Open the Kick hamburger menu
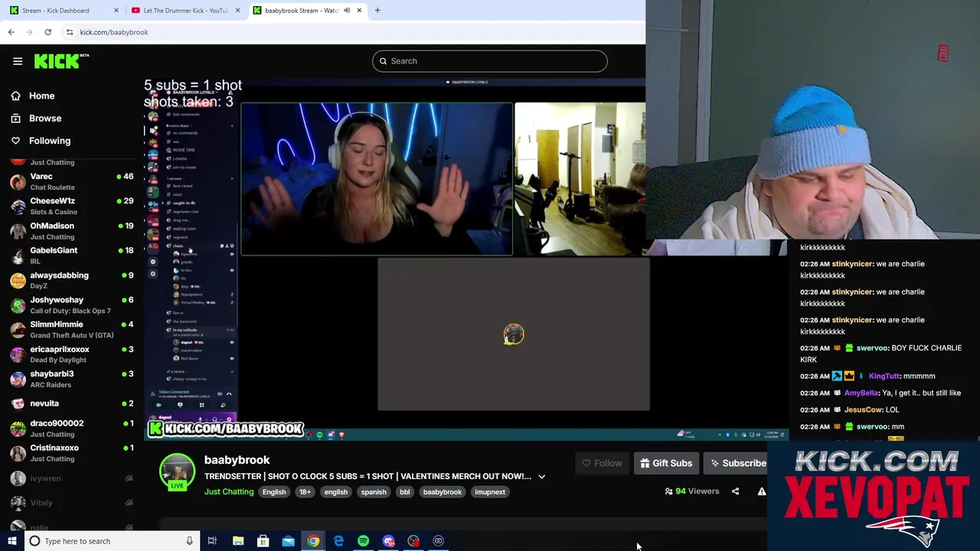Screen dimensions: 980x551 tap(18, 61)
